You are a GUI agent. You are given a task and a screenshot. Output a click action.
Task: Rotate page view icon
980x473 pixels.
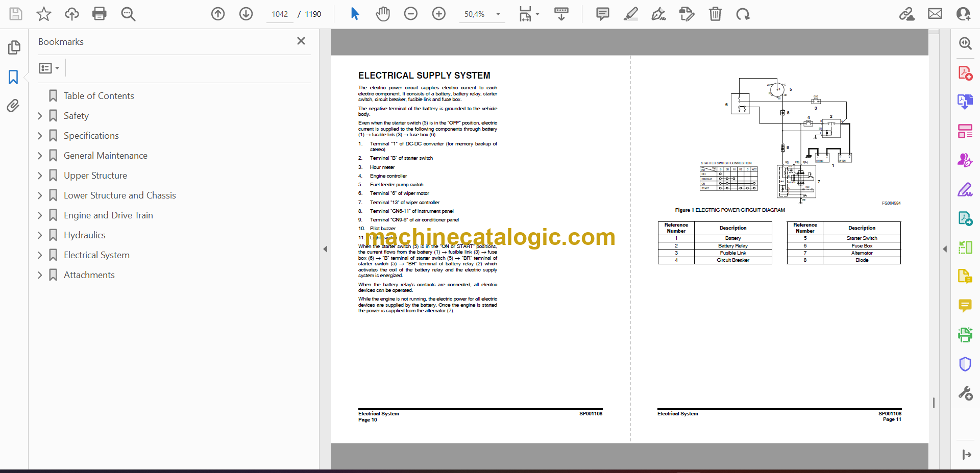pyautogui.click(x=743, y=14)
